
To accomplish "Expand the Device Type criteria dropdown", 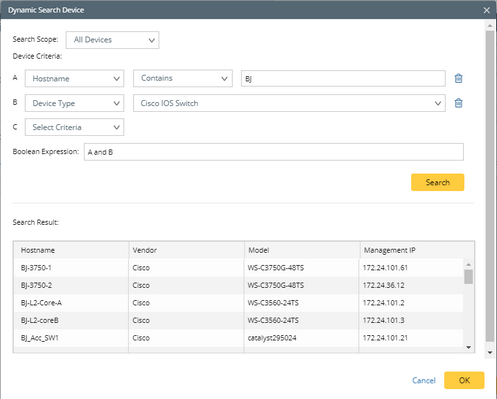I will tap(74, 103).
